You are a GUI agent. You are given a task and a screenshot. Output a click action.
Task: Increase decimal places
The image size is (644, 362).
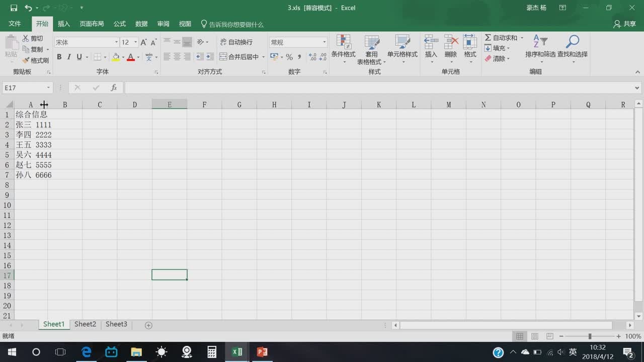point(312,57)
